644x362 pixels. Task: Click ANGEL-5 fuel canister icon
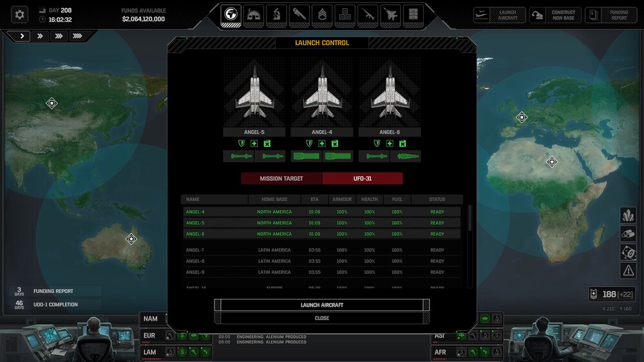click(267, 144)
